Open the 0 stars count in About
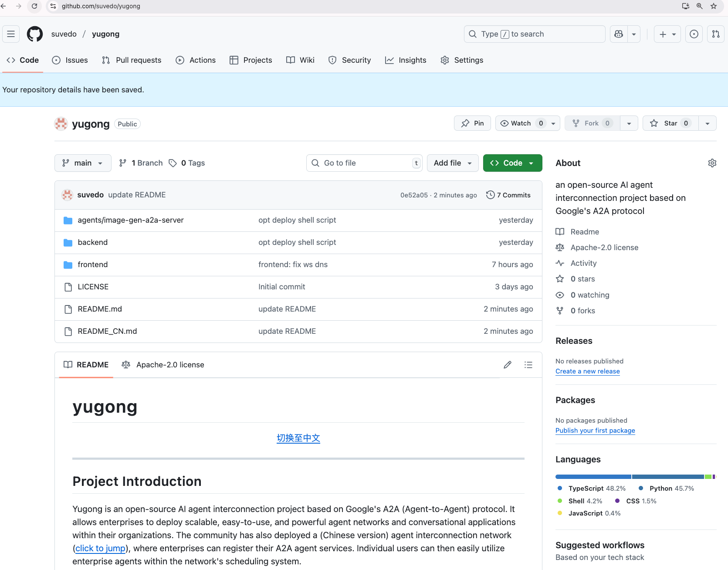Image resolution: width=728 pixels, height=570 pixels. [x=582, y=279]
